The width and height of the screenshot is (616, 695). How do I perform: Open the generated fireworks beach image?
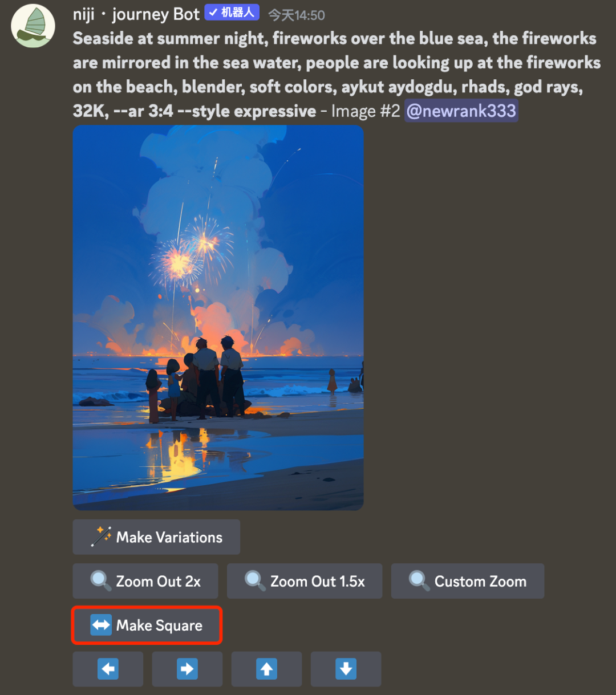tap(218, 317)
